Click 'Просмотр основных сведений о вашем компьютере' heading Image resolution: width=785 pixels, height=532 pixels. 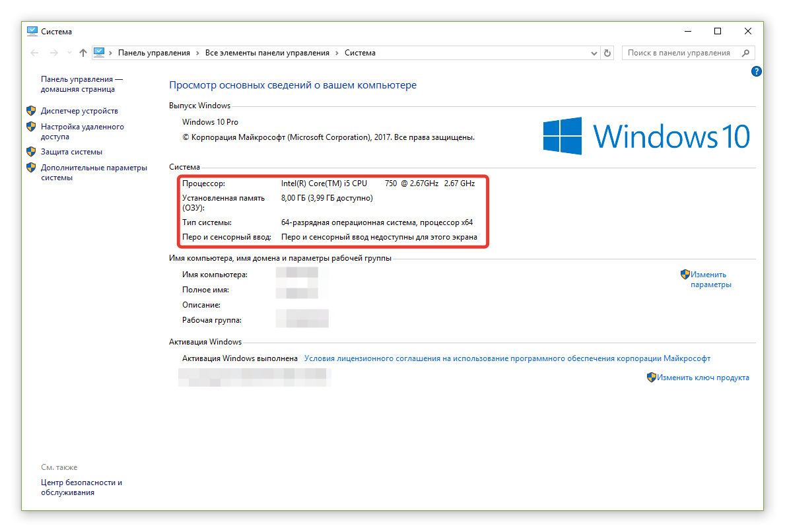(x=292, y=85)
